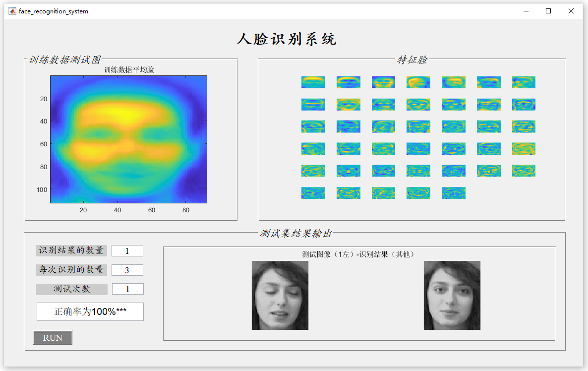
Task: Click the 测试集结果输出 panel title
Action: click(296, 233)
